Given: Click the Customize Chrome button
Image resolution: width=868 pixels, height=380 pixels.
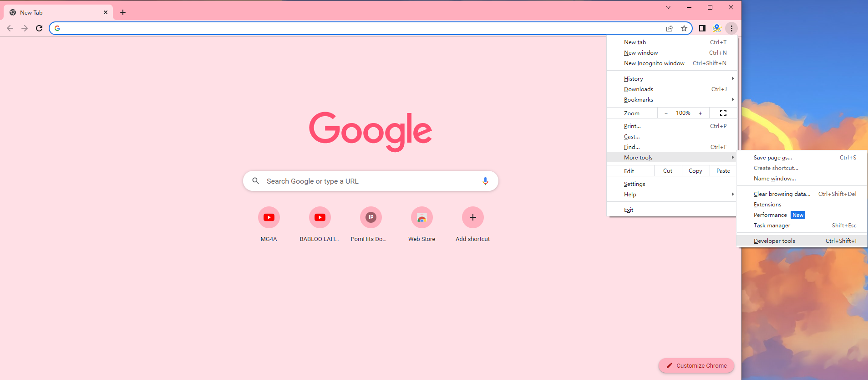Looking at the screenshot, I should coord(696,365).
